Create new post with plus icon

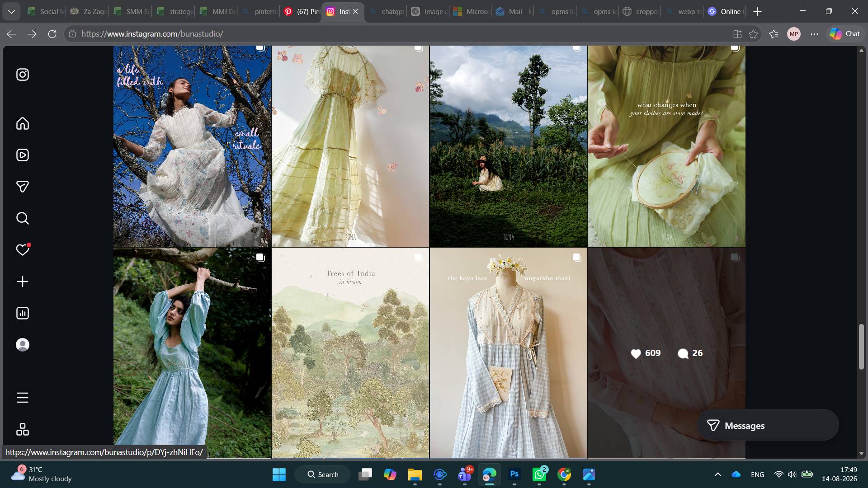(x=23, y=282)
